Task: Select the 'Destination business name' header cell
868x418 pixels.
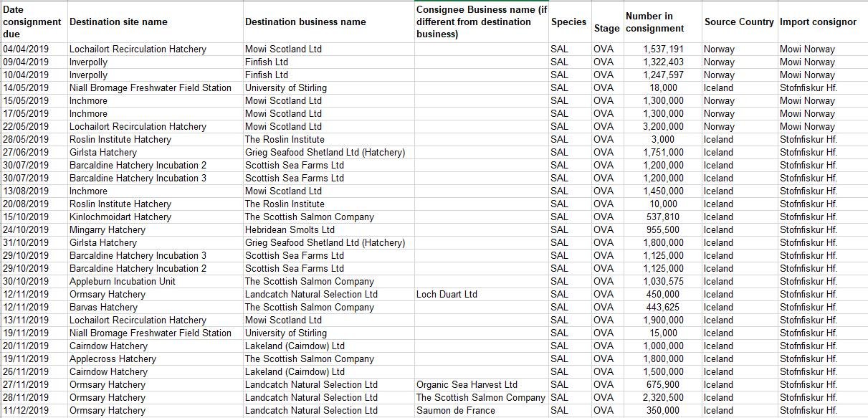Action: pos(305,22)
